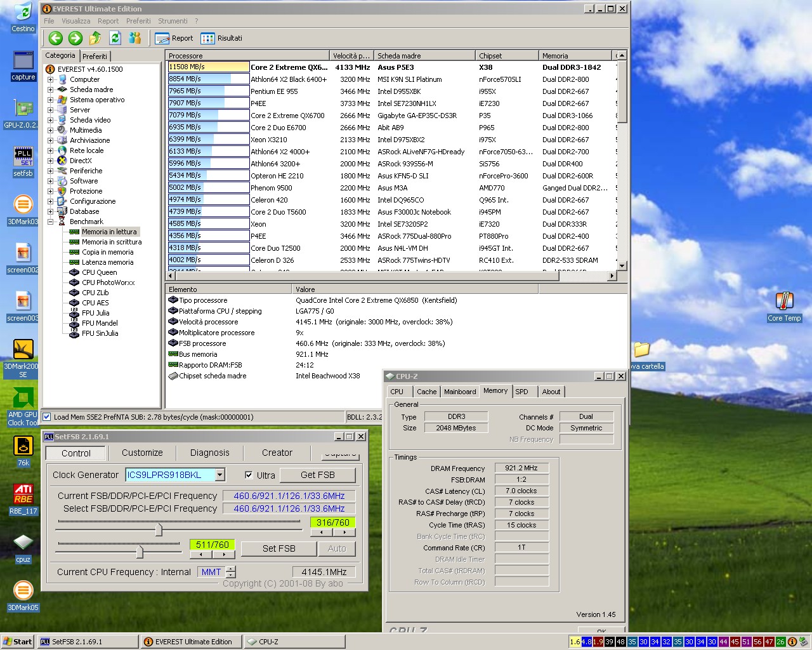Open the Clock Generator dropdown
The width and height of the screenshot is (812, 650).
pyautogui.click(x=220, y=475)
